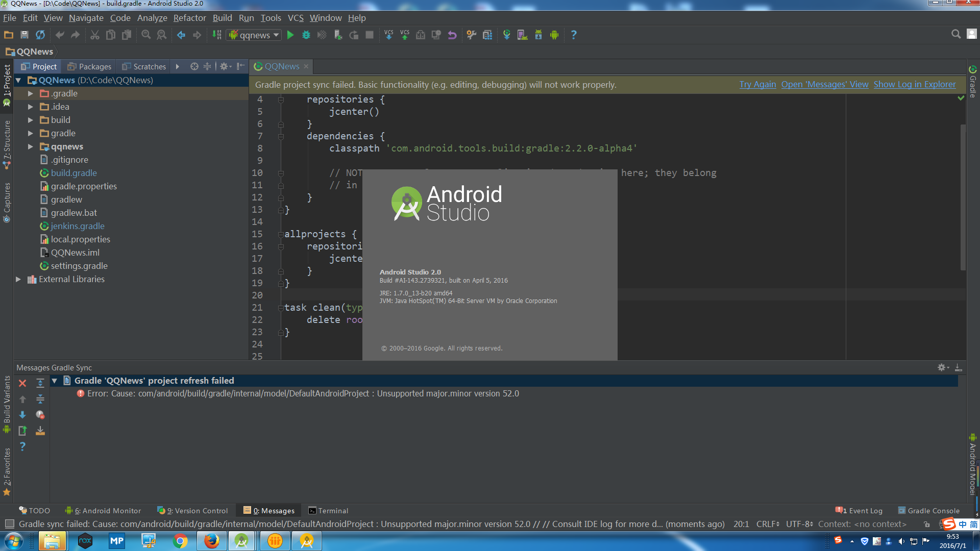Toggle the Captures side tool window
The image size is (980, 551).
(x=7, y=203)
